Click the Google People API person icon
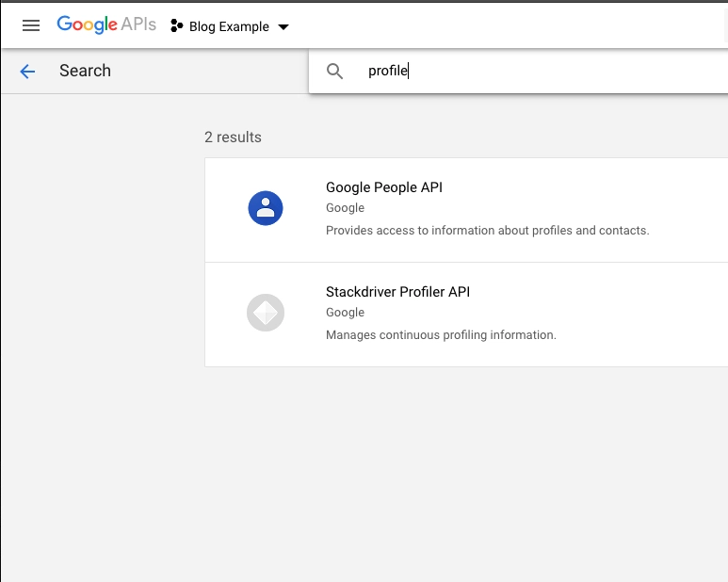The height and width of the screenshot is (582, 728). point(266,208)
